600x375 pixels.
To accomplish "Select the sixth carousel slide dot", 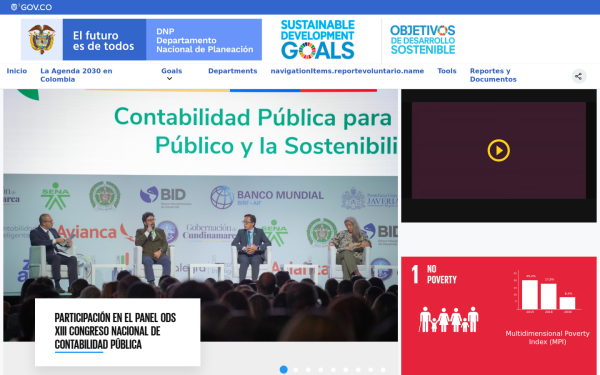I will [346, 370].
